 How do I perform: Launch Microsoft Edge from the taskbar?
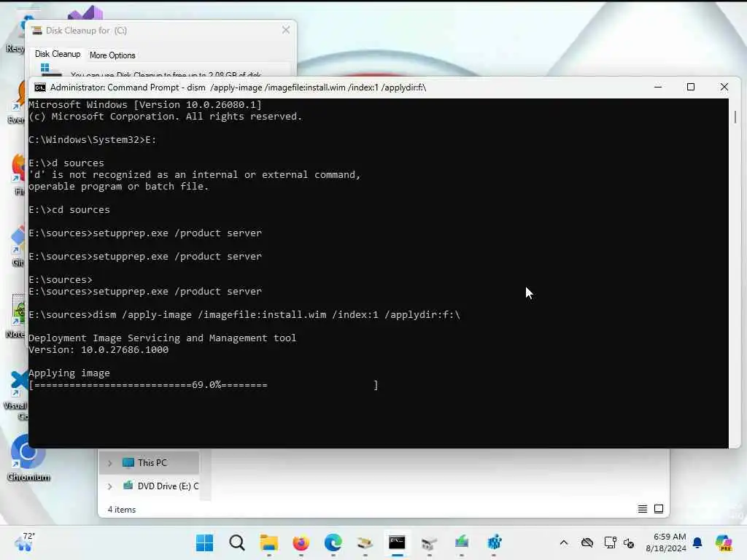tap(333, 542)
